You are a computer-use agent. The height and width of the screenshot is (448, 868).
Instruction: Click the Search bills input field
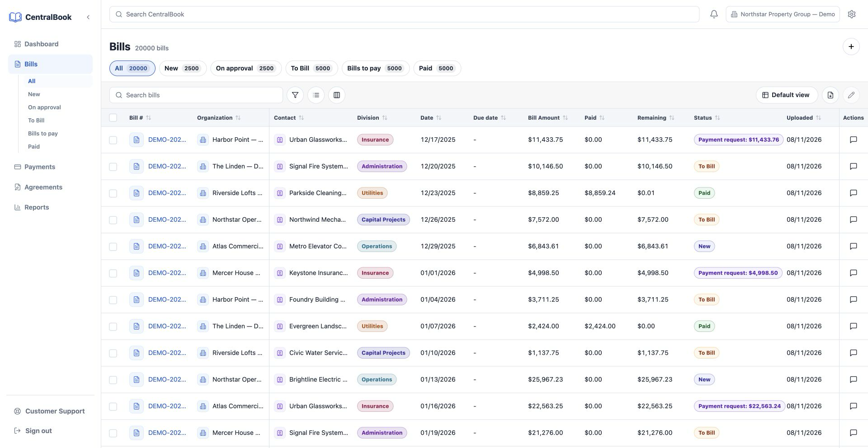point(196,95)
